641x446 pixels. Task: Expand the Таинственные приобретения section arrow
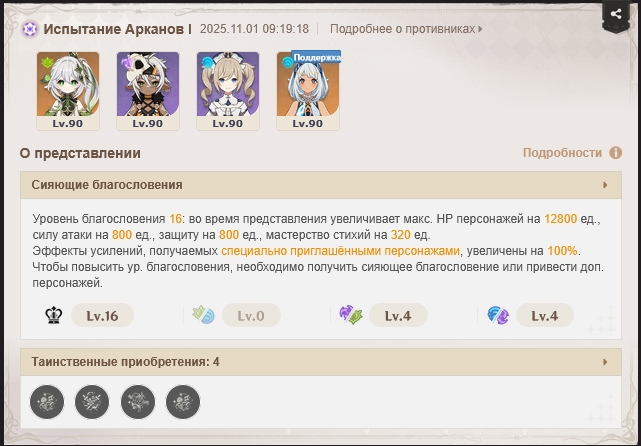click(x=605, y=362)
